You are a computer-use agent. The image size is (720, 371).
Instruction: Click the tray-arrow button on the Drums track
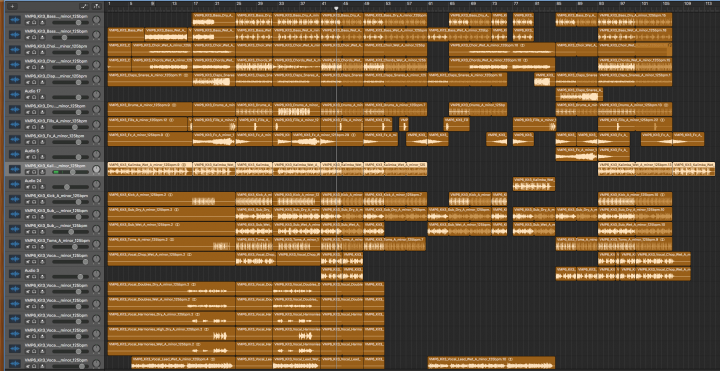pos(42,112)
